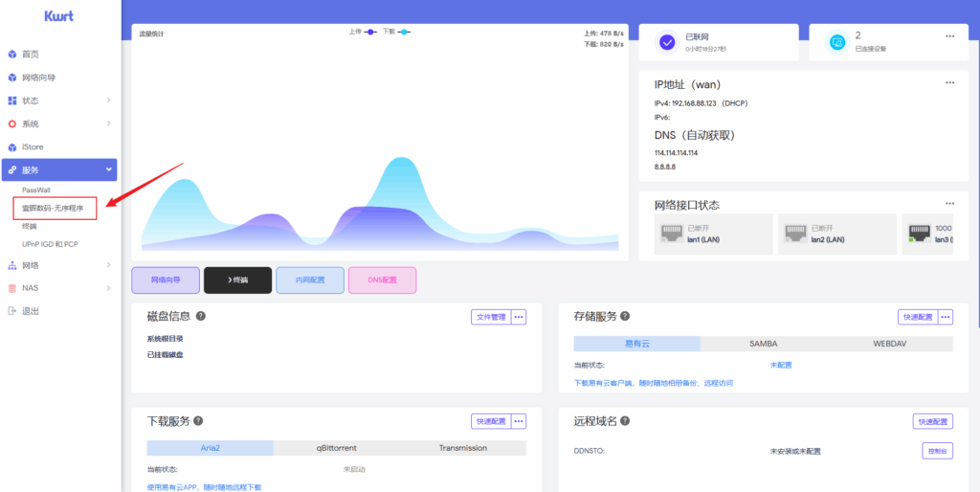The width and height of the screenshot is (980, 492).
Task: Click the help icon beside 下载服务
Action: click(x=199, y=421)
